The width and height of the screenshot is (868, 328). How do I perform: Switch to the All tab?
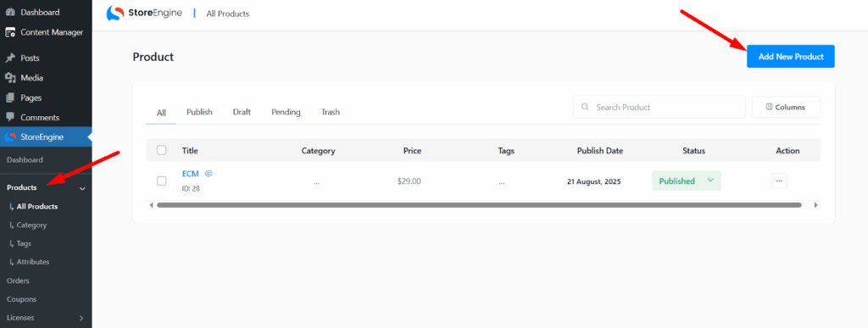(x=161, y=112)
